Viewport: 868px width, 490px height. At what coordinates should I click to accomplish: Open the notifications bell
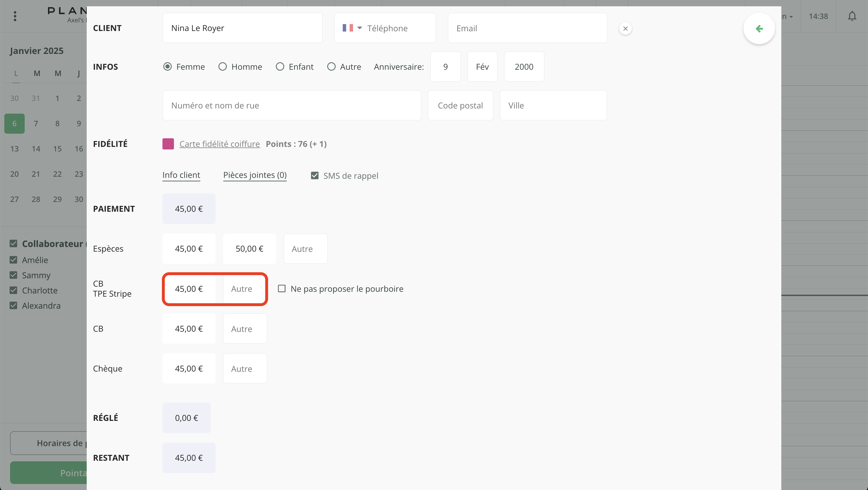[x=852, y=16]
